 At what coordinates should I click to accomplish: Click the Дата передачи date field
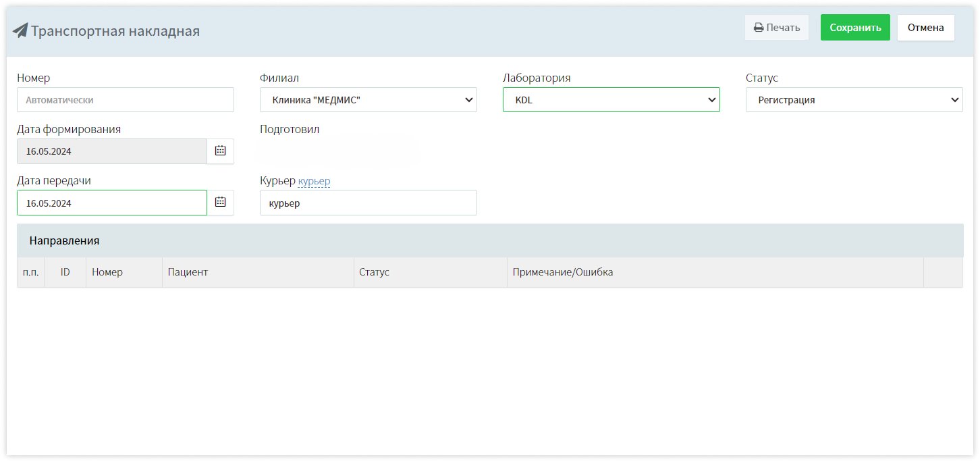[x=111, y=203]
